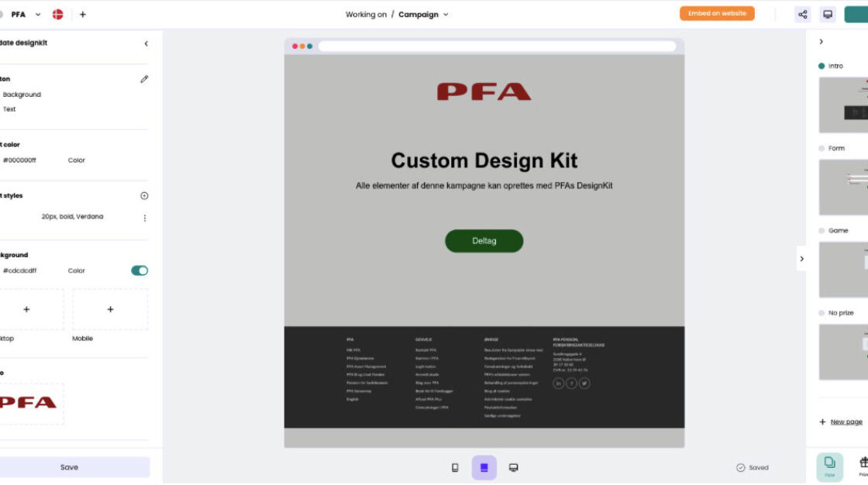This screenshot has width=868, height=485.
Task: Click the PFA logo thumbnail in sidebar
Action: [28, 403]
